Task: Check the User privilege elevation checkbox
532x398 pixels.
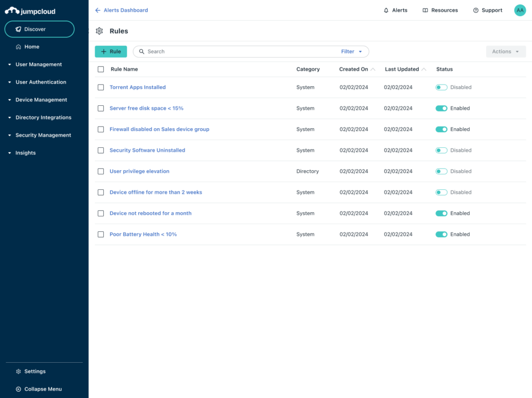Action: [101, 171]
